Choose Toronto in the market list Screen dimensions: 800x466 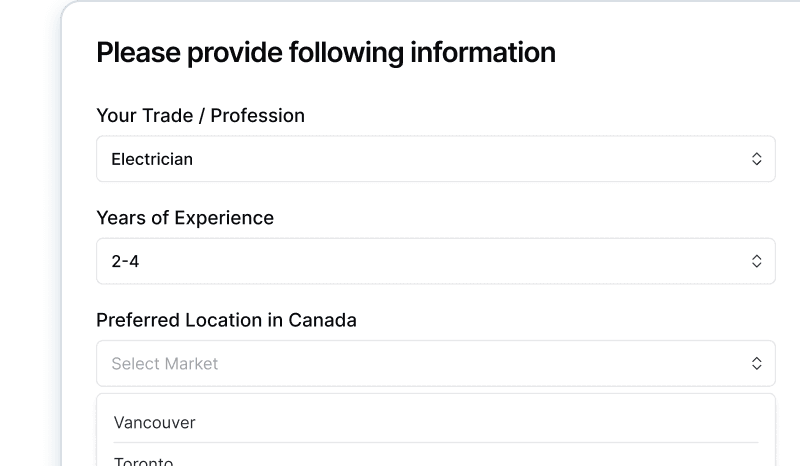[144, 461]
